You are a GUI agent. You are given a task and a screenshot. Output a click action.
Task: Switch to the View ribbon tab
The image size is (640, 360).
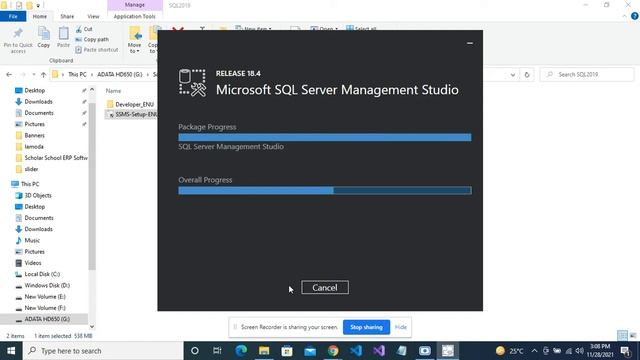(x=93, y=16)
